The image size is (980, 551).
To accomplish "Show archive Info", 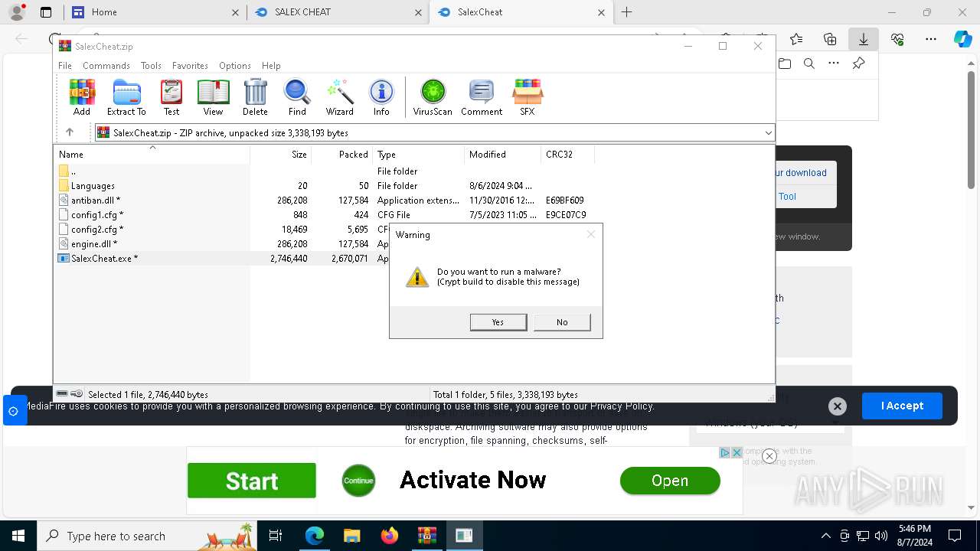I will click(381, 97).
